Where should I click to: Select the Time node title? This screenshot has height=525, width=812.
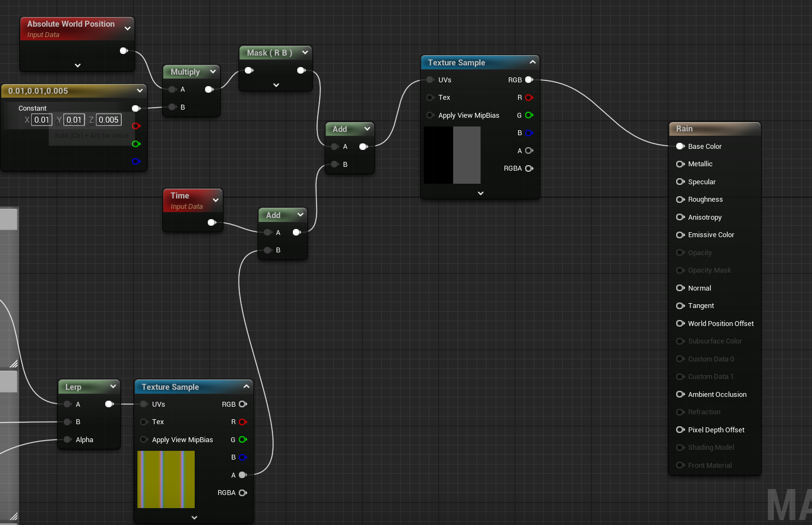[x=180, y=196]
